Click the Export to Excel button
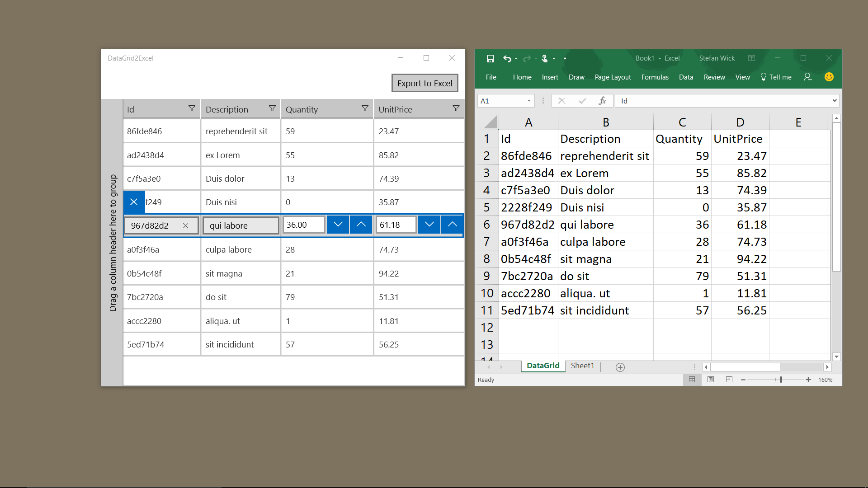 424,83
